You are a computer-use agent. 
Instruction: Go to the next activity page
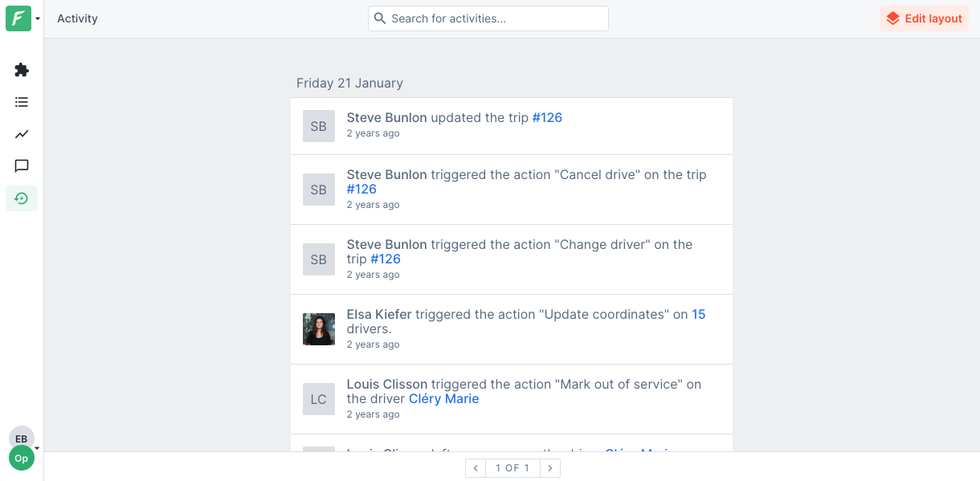550,468
